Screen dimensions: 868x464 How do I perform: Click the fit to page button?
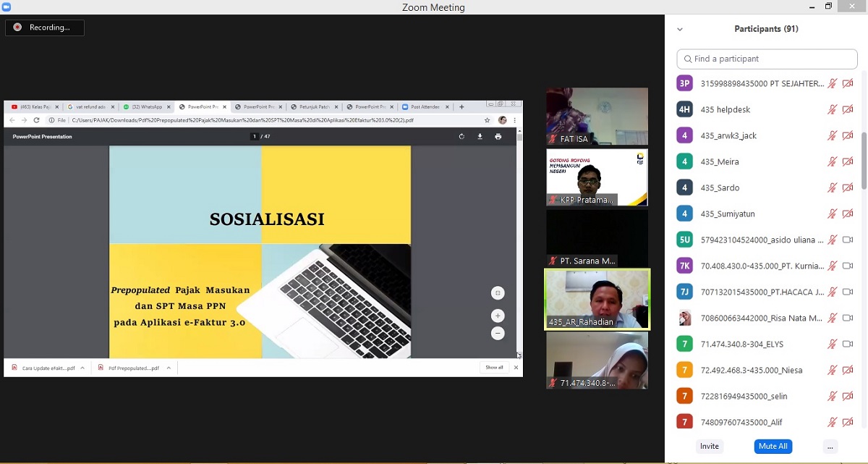[498, 293]
